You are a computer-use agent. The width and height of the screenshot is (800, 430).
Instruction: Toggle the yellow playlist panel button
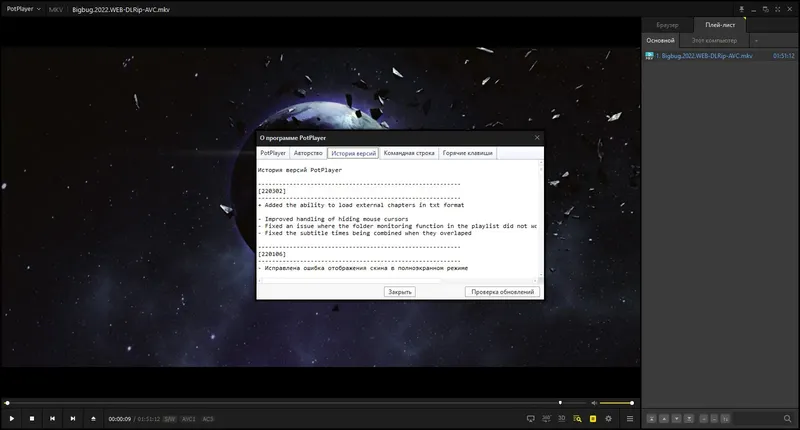[x=593, y=419]
